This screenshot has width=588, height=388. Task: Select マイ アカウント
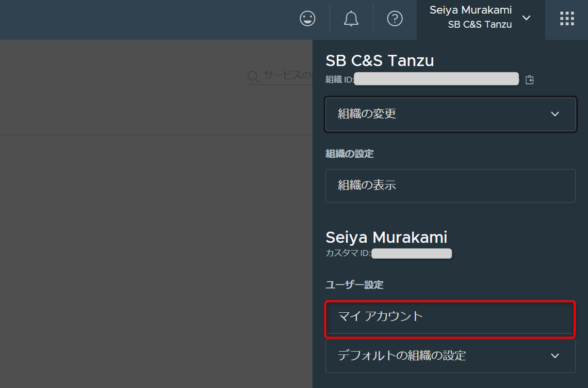point(450,317)
